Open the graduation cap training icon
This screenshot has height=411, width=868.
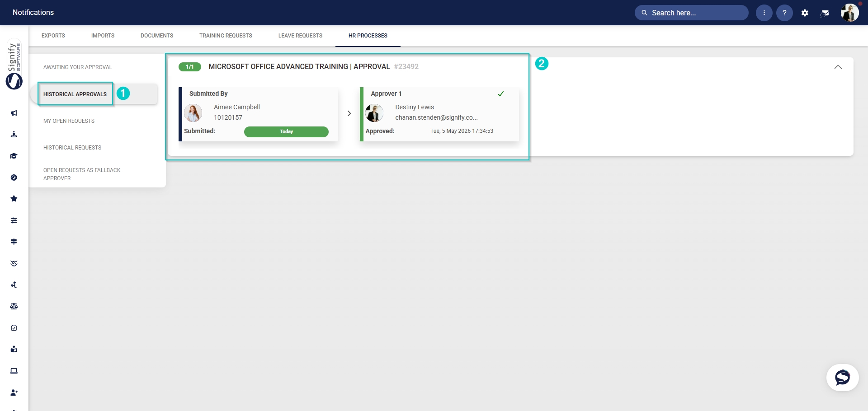(x=14, y=156)
